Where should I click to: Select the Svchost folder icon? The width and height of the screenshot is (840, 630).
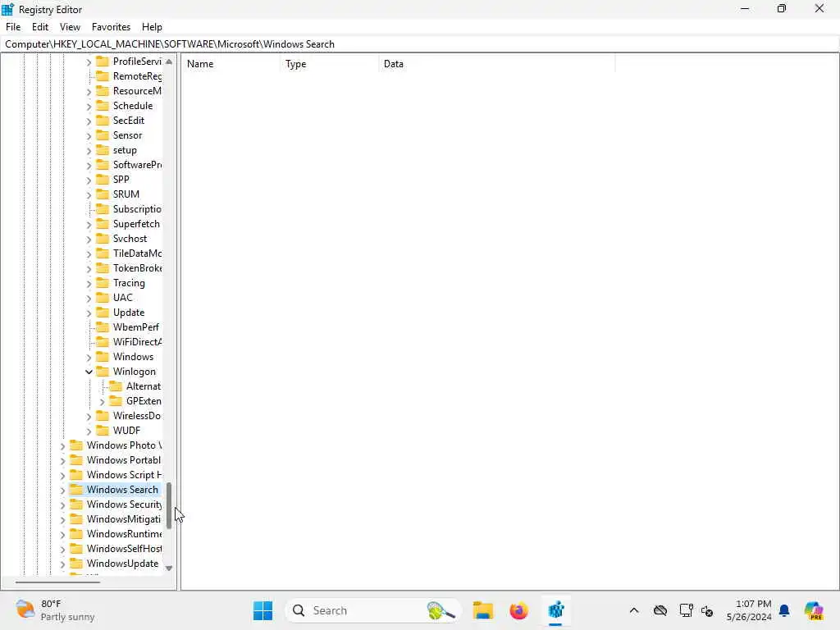(103, 239)
